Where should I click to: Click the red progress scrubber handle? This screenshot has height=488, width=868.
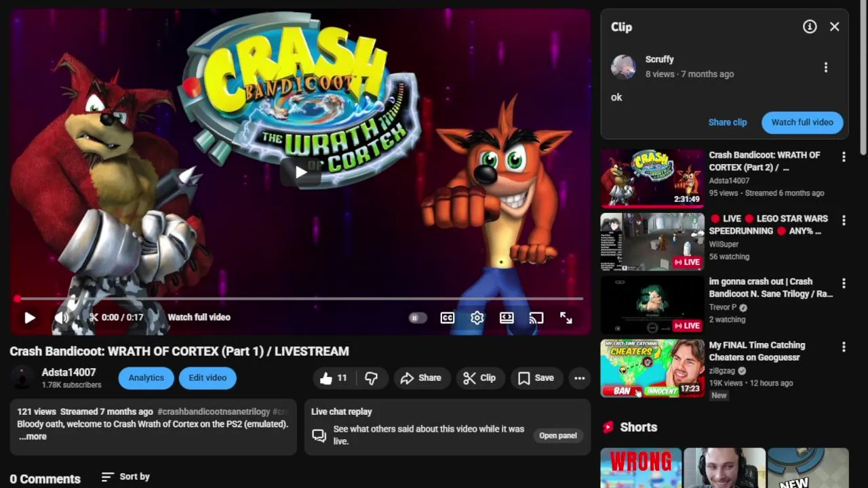point(17,298)
